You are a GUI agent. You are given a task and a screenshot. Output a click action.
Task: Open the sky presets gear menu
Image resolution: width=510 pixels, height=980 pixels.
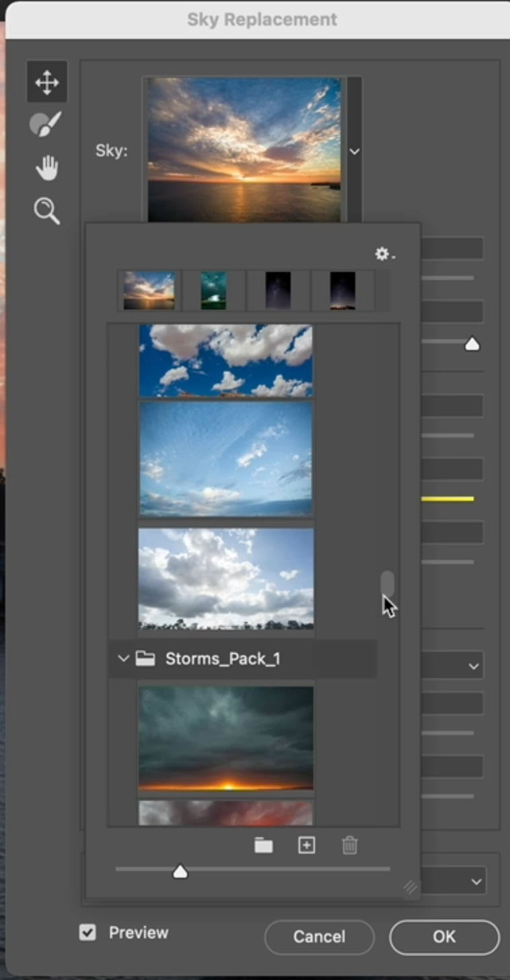[385, 254]
